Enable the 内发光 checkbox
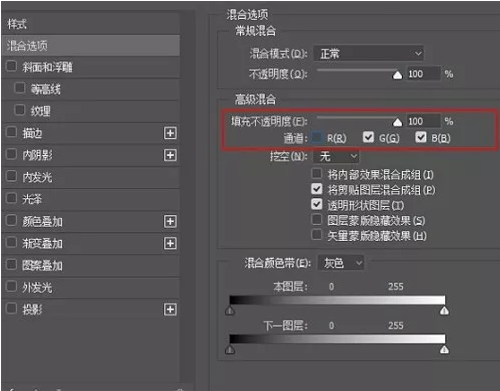The width and height of the screenshot is (500, 391). click(11, 176)
